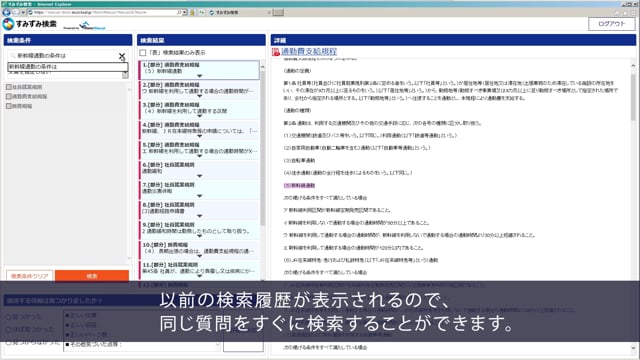Tick the 旅費規程 filter checkbox

tap(9, 106)
